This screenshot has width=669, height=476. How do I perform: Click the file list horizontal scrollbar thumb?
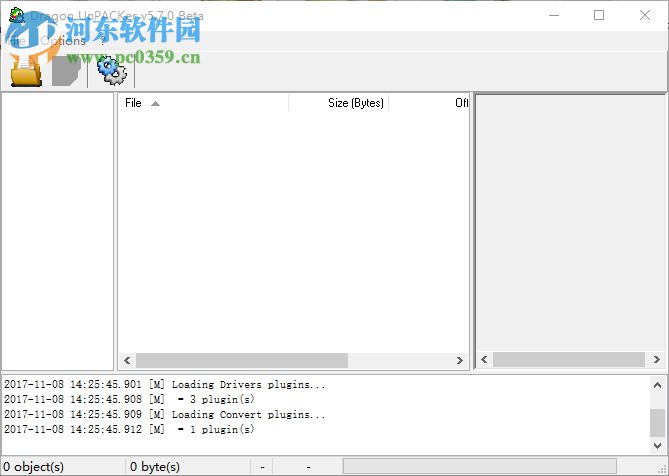click(242, 360)
